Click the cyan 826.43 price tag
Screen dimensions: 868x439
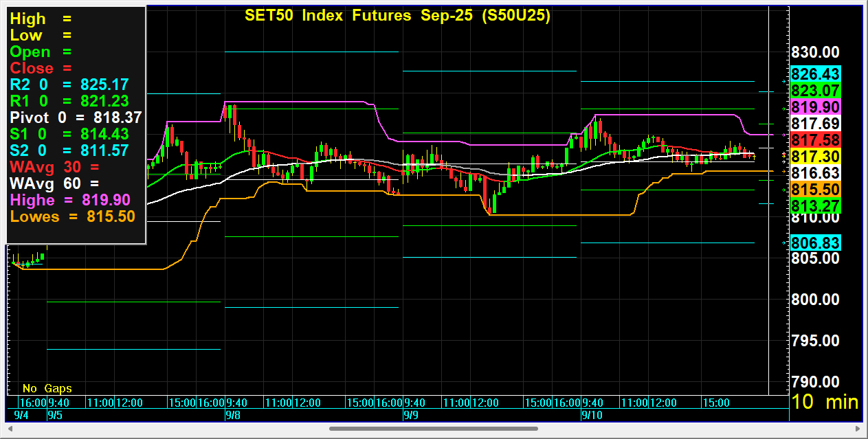coord(816,74)
